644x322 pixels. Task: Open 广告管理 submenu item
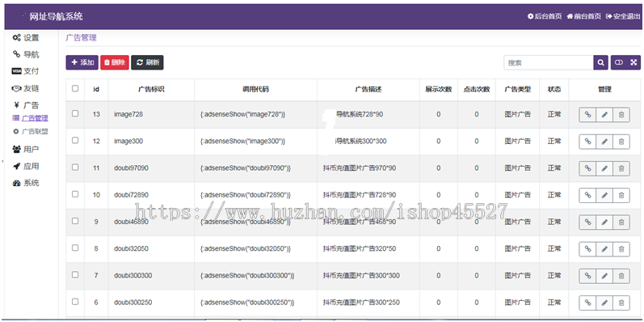point(31,118)
